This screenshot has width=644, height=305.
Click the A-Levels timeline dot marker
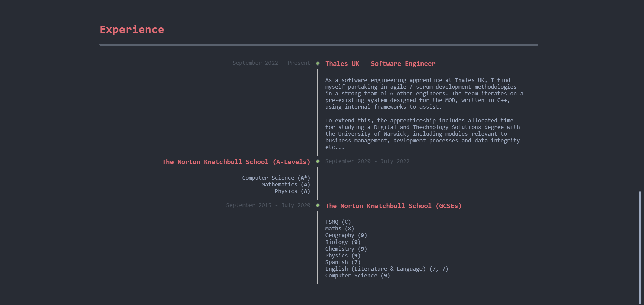coord(318,161)
